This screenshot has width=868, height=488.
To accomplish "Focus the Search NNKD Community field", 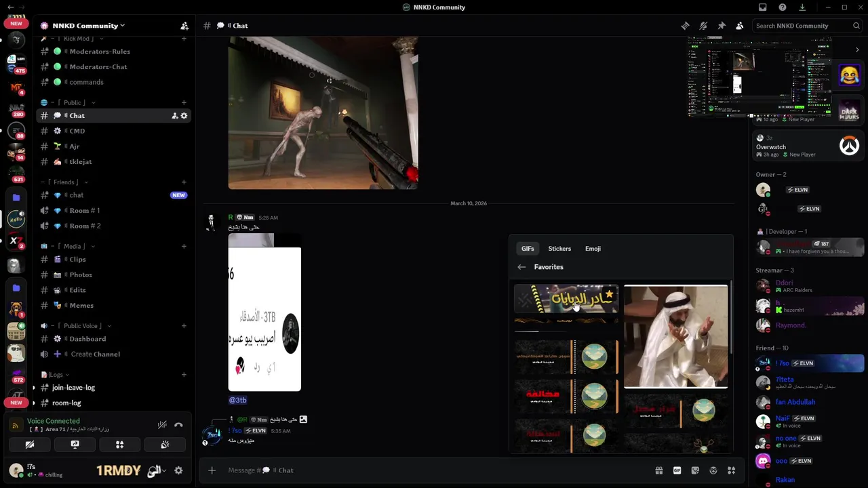I will (x=807, y=26).
